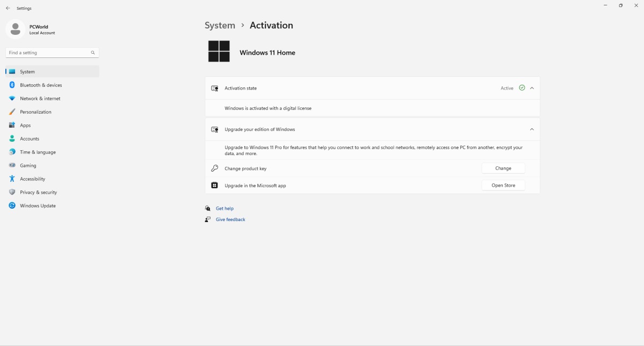Image resolution: width=644 pixels, height=346 pixels.
Task: Click the Open Store button
Action: [x=503, y=186]
